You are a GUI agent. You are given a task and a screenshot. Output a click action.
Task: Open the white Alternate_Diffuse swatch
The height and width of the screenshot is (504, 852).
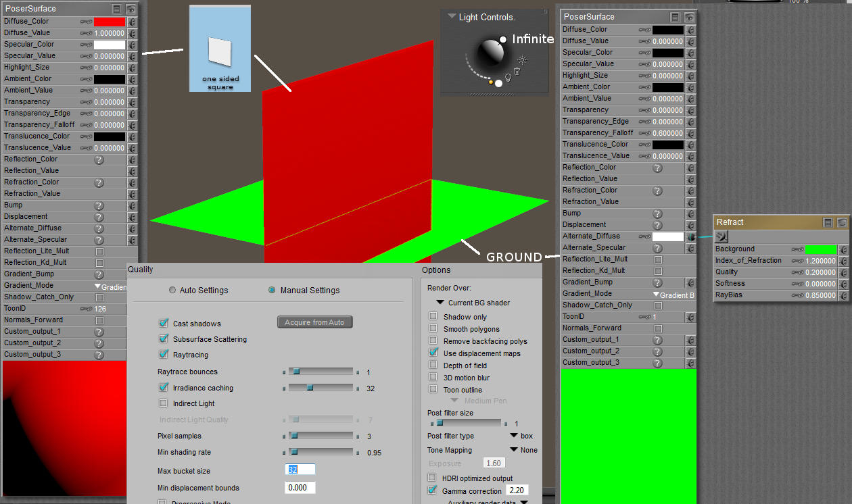coord(668,236)
